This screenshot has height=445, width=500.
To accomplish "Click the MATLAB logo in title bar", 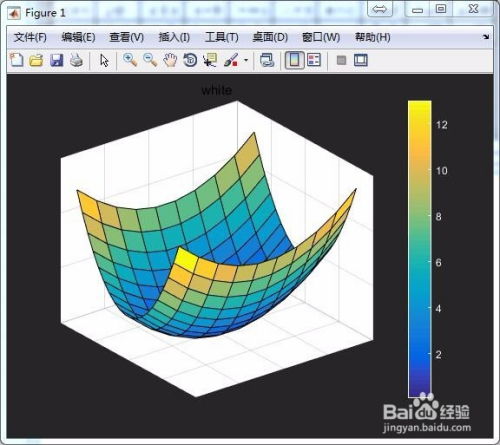I will tap(14, 13).
